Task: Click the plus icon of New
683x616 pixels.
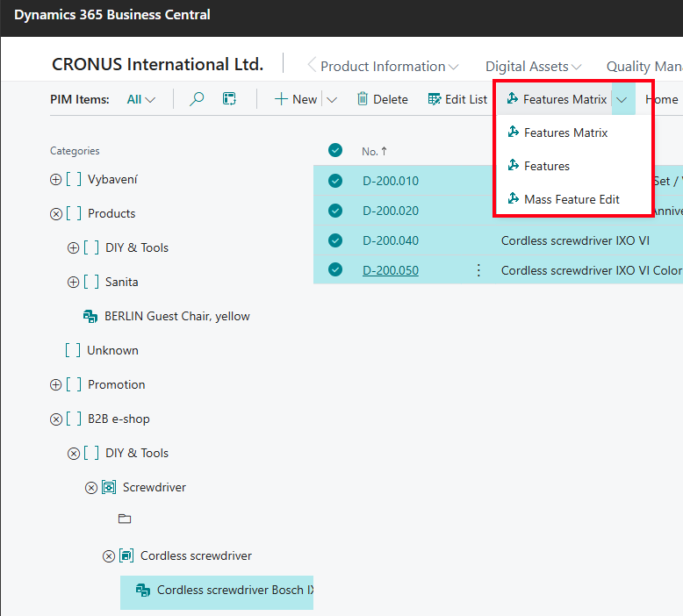Action: 281,99
